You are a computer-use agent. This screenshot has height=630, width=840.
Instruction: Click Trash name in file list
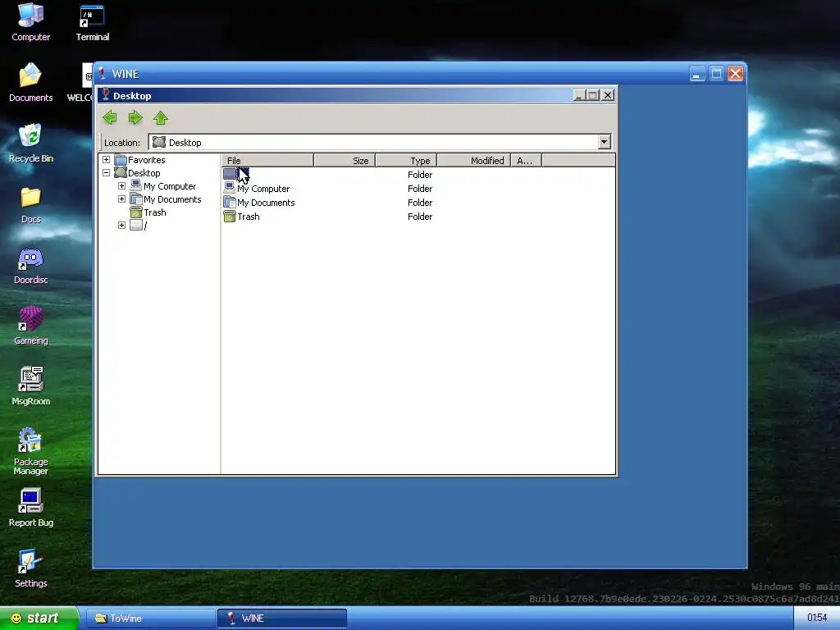248,217
